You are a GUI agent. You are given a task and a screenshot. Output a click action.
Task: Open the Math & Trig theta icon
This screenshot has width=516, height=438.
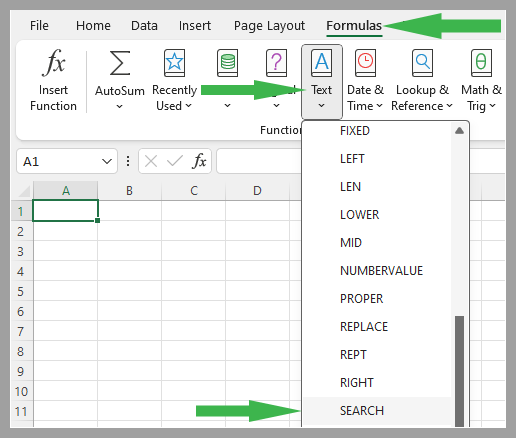pyautogui.click(x=481, y=63)
